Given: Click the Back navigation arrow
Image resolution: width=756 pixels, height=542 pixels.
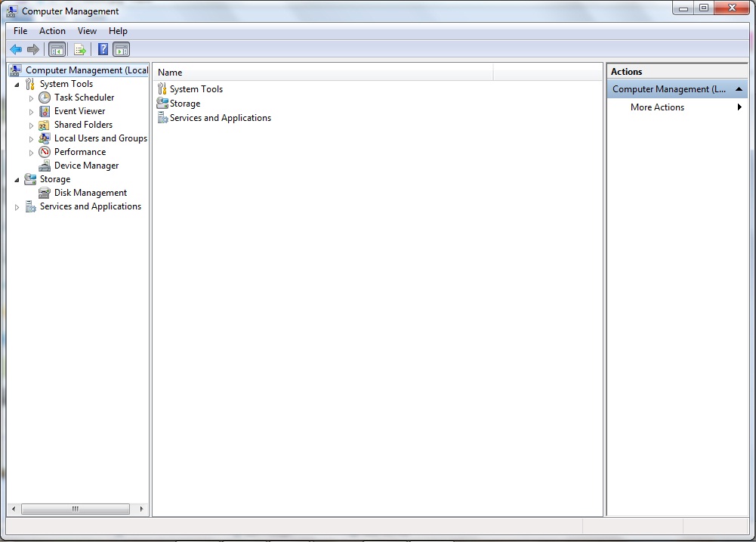Looking at the screenshot, I should pos(16,48).
